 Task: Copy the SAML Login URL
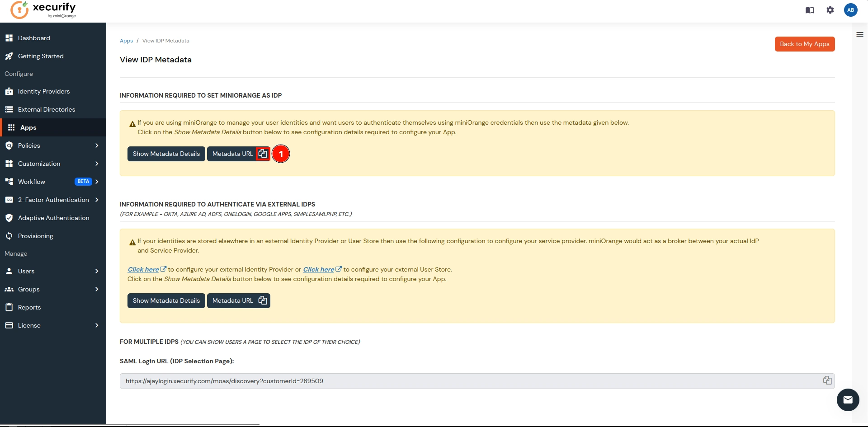827,380
